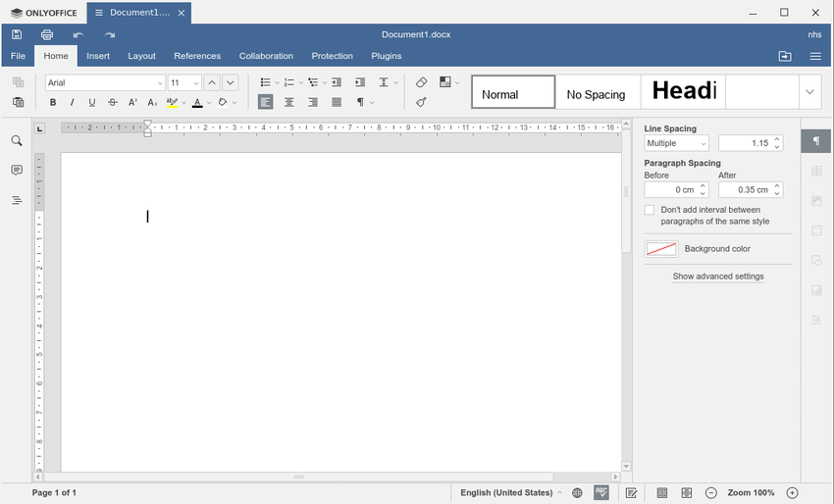This screenshot has width=834, height=504.
Task: Expand the styles gallery dropdown arrow
Action: [x=809, y=92]
